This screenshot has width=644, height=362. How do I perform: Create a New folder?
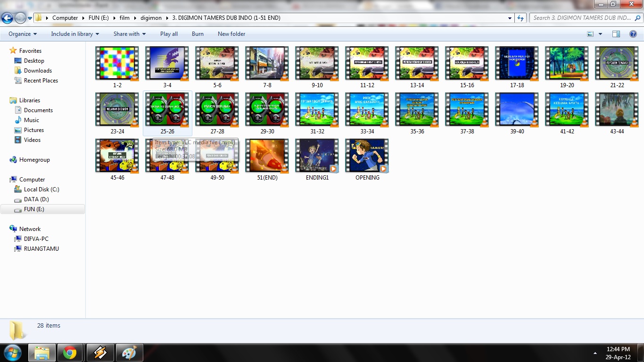tap(231, 34)
